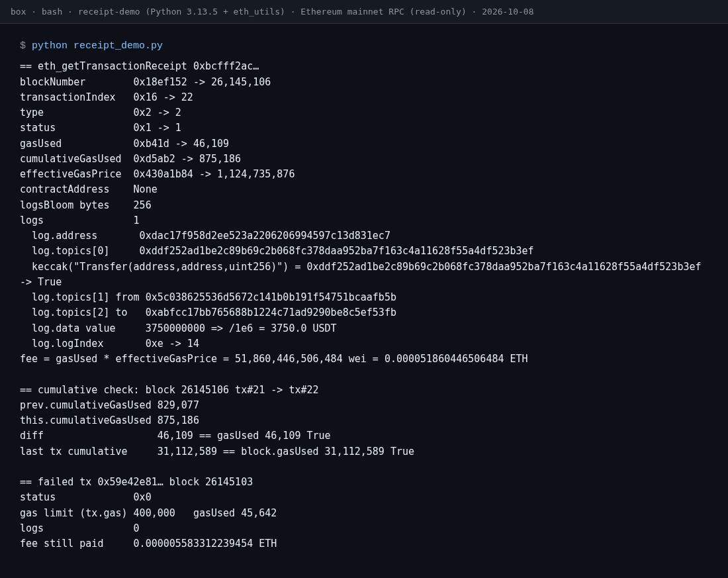This screenshot has height=578, width=728.
Task: Select the failed tx status value "0x0"
Action: (142, 497)
